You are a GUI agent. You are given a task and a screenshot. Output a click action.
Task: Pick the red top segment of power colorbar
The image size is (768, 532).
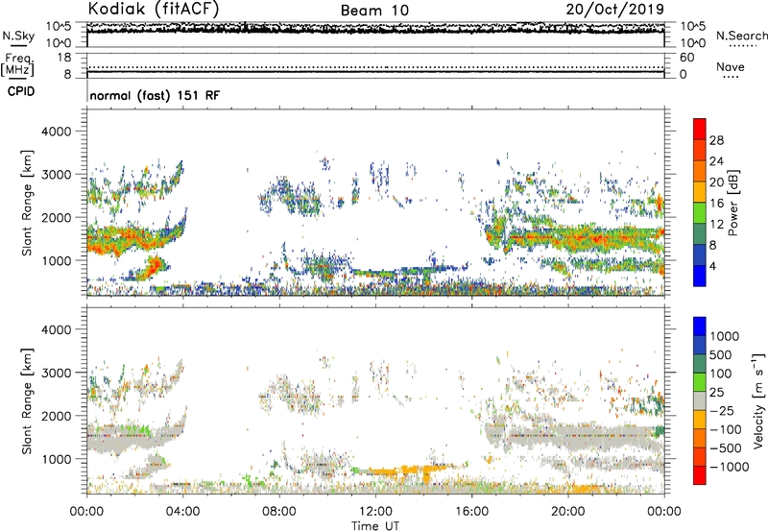pyautogui.click(x=700, y=129)
